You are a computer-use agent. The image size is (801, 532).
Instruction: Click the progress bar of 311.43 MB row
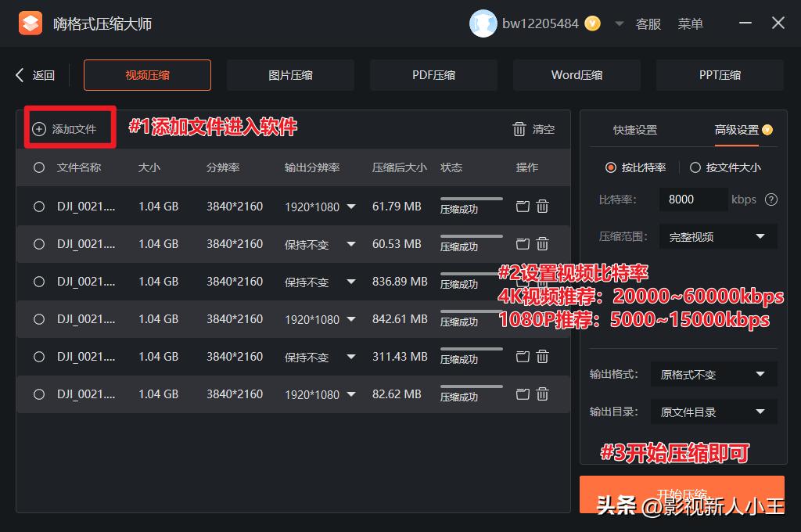click(x=472, y=348)
